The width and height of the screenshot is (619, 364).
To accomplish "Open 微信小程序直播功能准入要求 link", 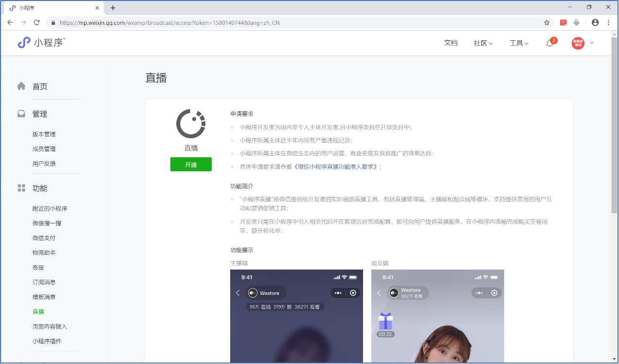I will click(x=335, y=166).
